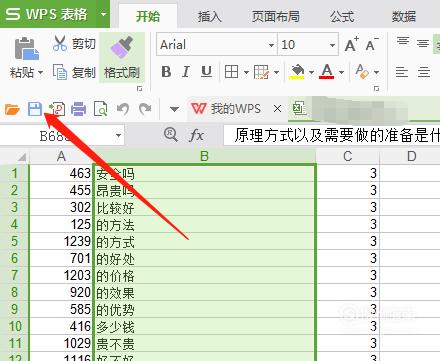
Task: Open the font size 10 dropdown
Action: (x=332, y=45)
